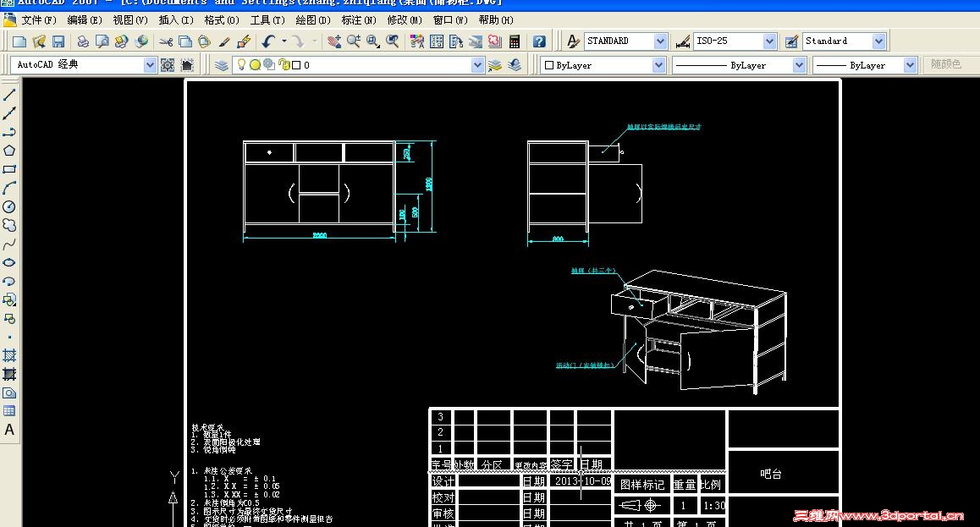The width and height of the screenshot is (980, 527).
Task: Click the Zoom Previous icon
Action: pos(393,41)
